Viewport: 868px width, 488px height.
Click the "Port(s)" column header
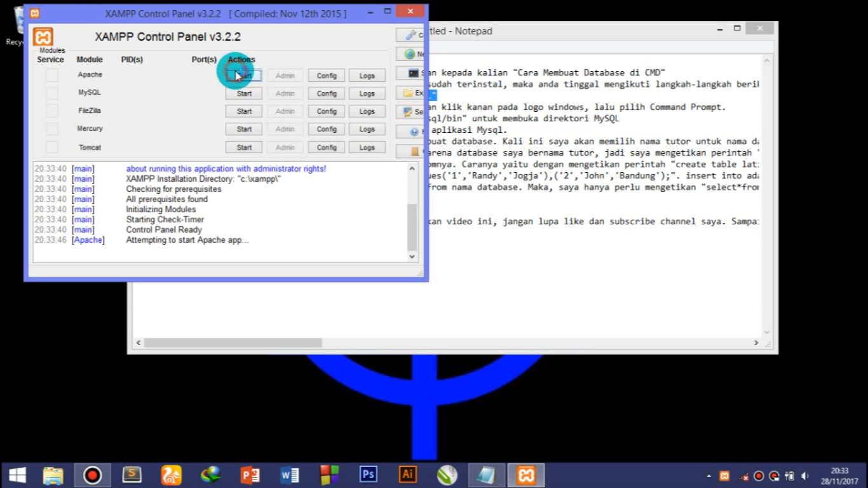[x=204, y=60]
